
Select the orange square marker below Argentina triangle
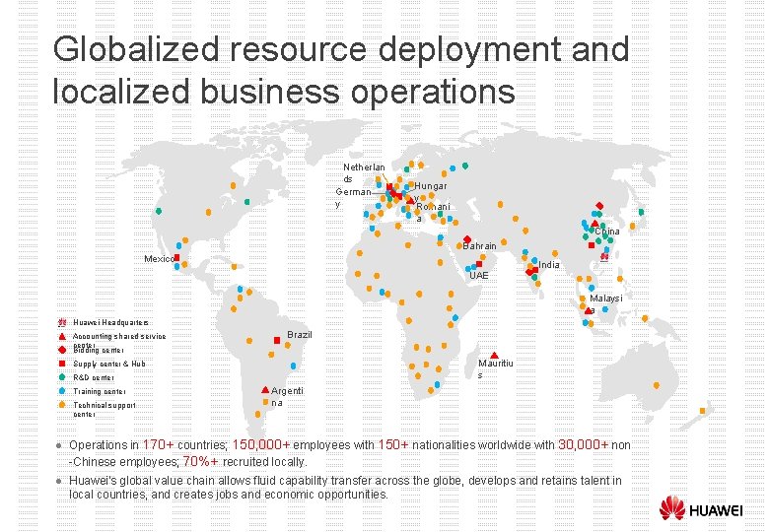pos(265,402)
